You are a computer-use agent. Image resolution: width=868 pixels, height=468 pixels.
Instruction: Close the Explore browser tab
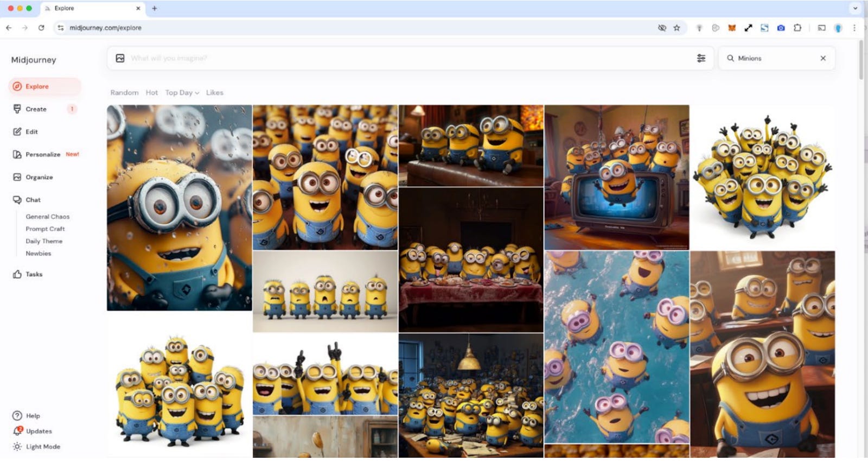pos(138,8)
